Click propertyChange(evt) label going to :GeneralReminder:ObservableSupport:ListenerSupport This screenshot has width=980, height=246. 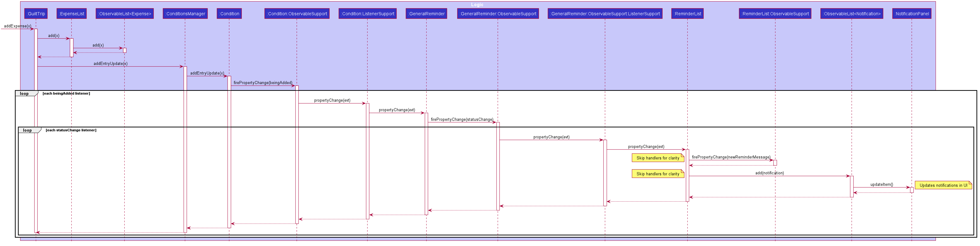point(551,137)
